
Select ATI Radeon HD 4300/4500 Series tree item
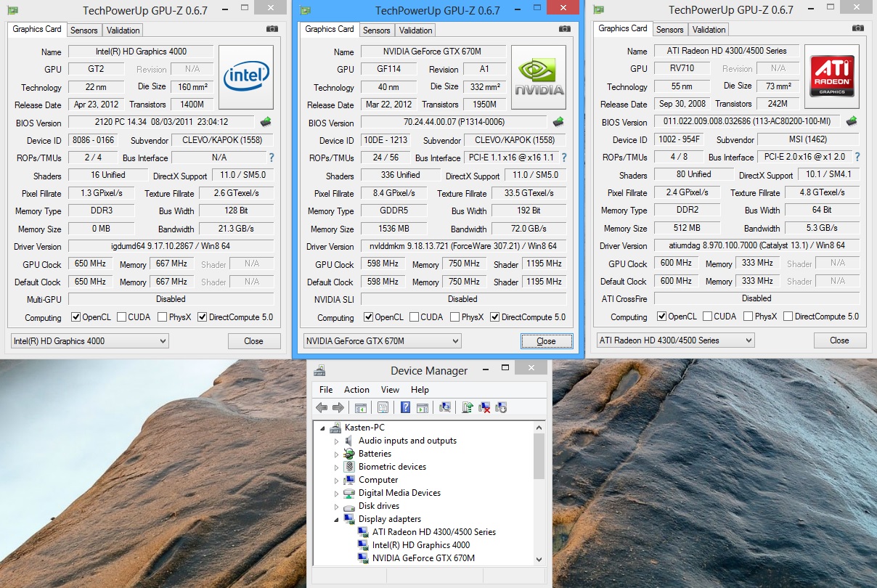[x=434, y=532]
